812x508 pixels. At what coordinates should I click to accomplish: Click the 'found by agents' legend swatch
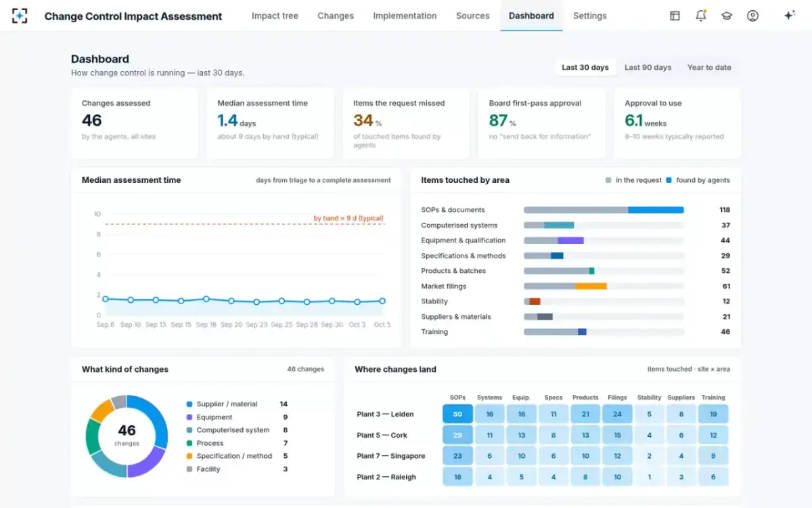tap(669, 180)
